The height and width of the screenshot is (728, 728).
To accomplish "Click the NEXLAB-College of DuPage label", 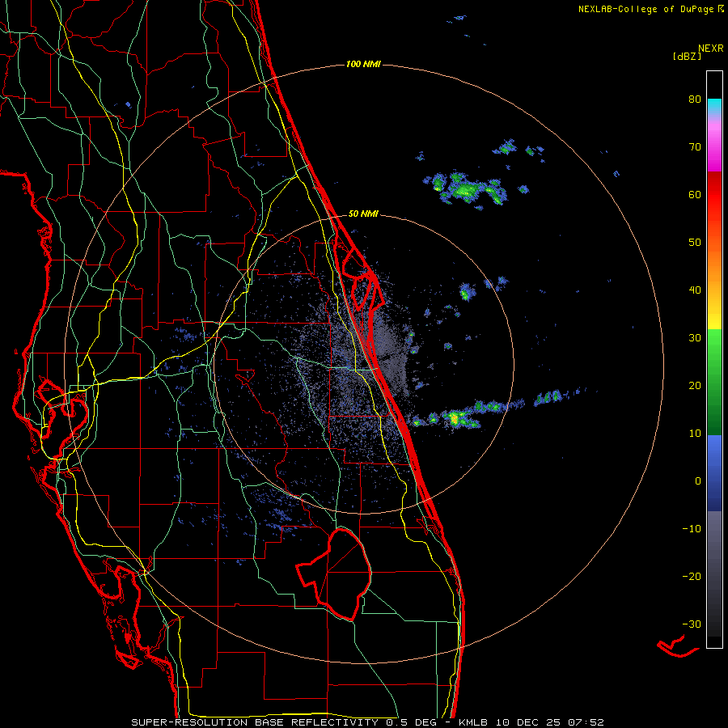I will click(x=645, y=9).
